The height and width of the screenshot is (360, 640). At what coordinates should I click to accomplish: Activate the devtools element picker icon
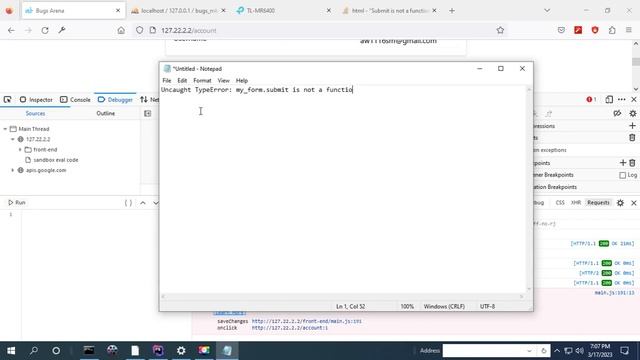click(7, 100)
